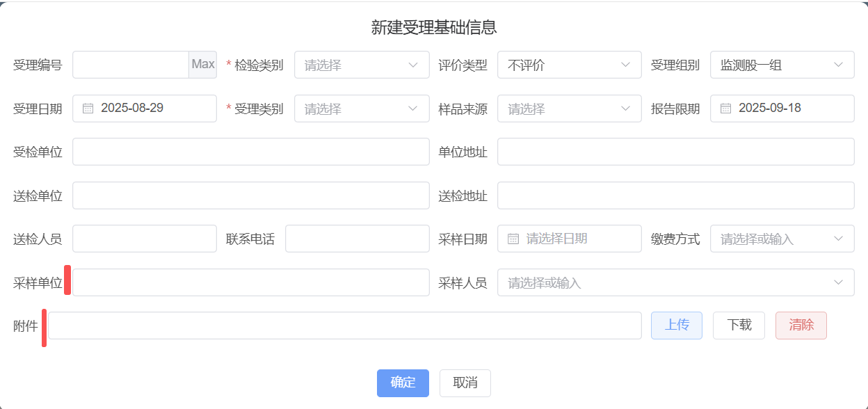Screen dimensions: 868x409
Task: Click the Max button beside 受理编号
Action: 203,65
